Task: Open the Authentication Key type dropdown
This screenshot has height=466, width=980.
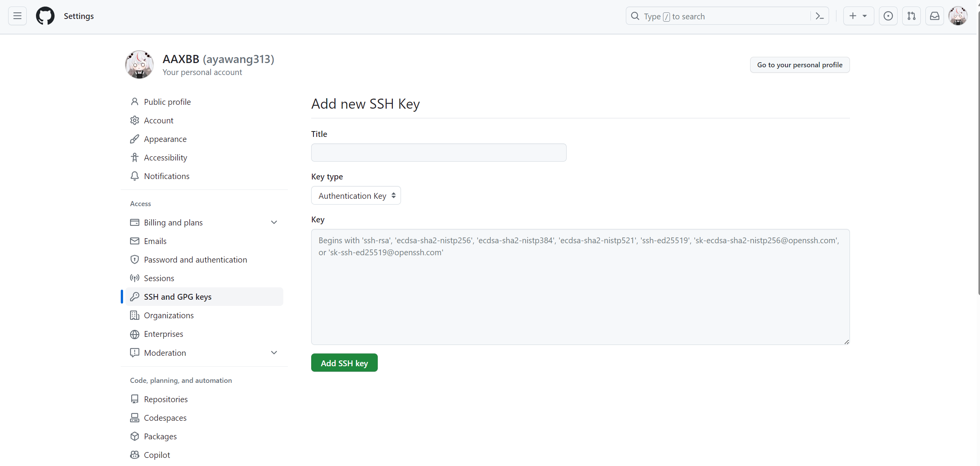Action: [356, 196]
